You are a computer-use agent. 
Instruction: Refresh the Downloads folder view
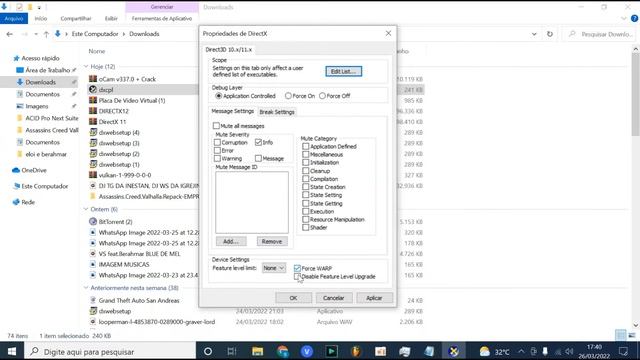(x=550, y=34)
